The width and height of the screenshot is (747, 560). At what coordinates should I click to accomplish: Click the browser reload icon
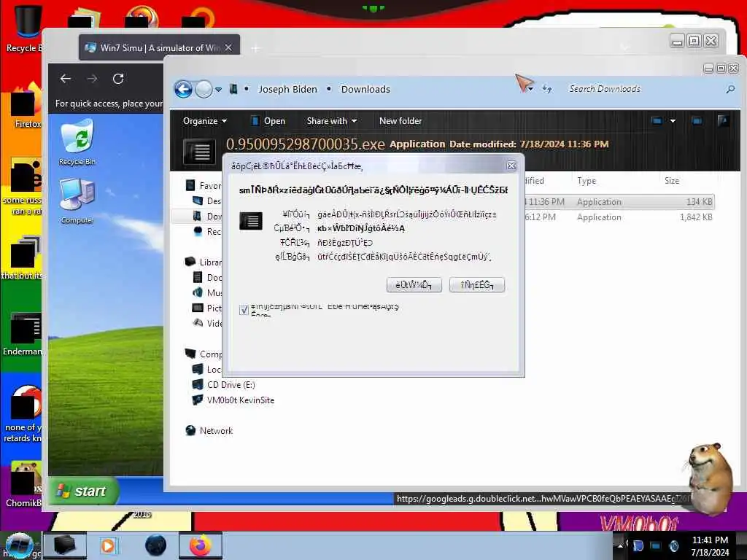click(x=118, y=79)
